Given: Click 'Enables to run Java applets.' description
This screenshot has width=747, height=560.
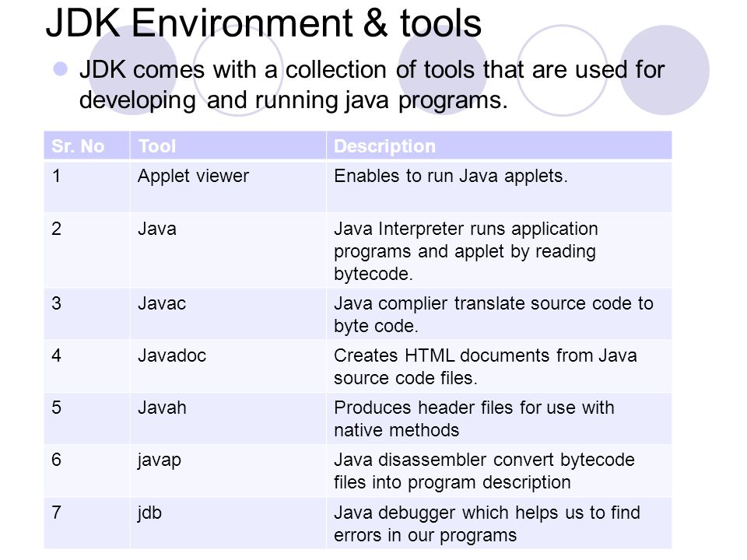Looking at the screenshot, I should point(500,187).
